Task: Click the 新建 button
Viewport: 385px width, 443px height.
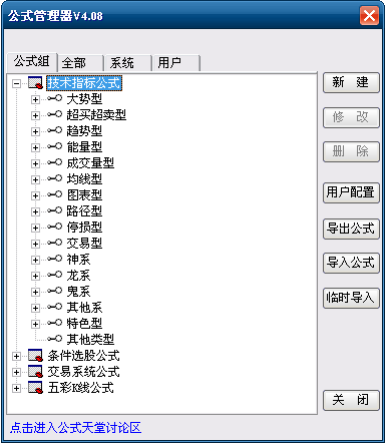Action: click(x=351, y=82)
